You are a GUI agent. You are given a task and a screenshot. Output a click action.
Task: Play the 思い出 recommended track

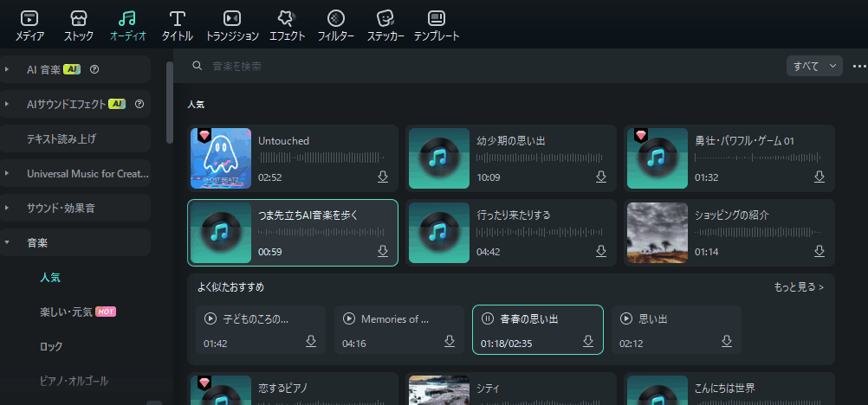626,318
